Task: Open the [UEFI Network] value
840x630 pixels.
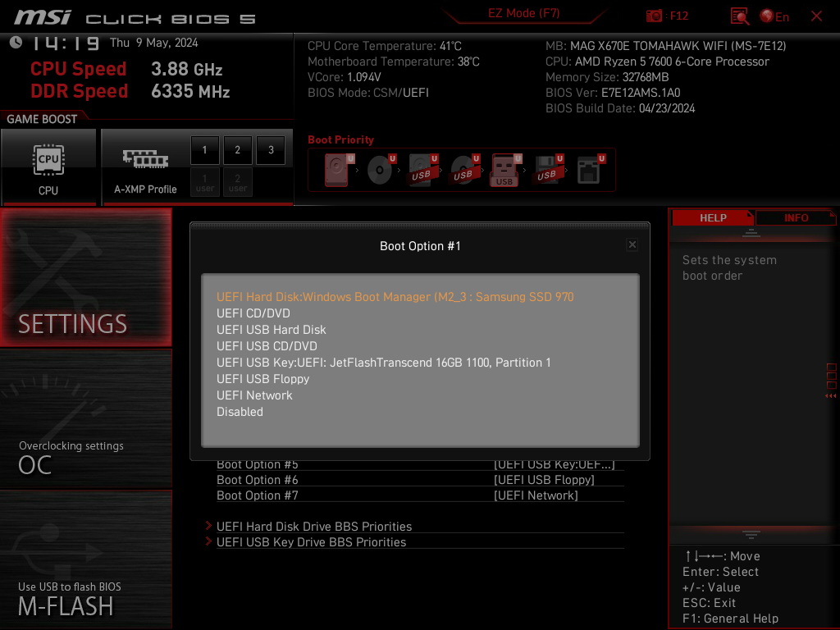Action: (536, 495)
